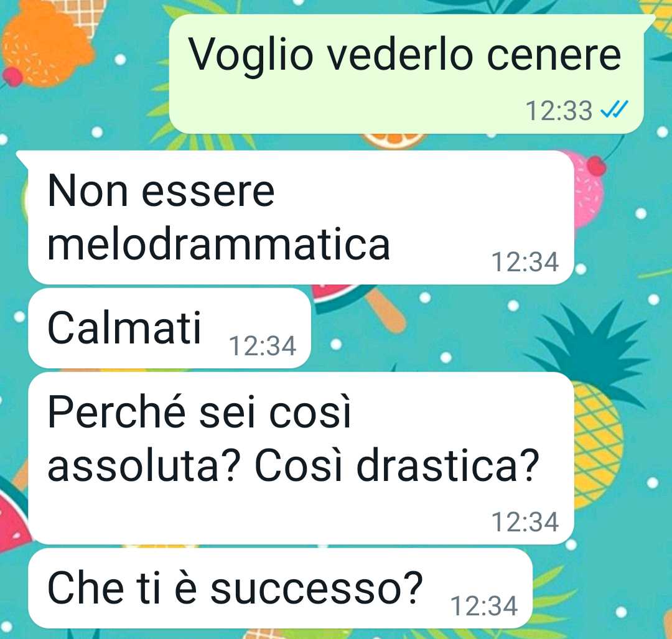Tap the watermelon slice at the left edge
The height and width of the screenshot is (639, 672).
point(14,515)
